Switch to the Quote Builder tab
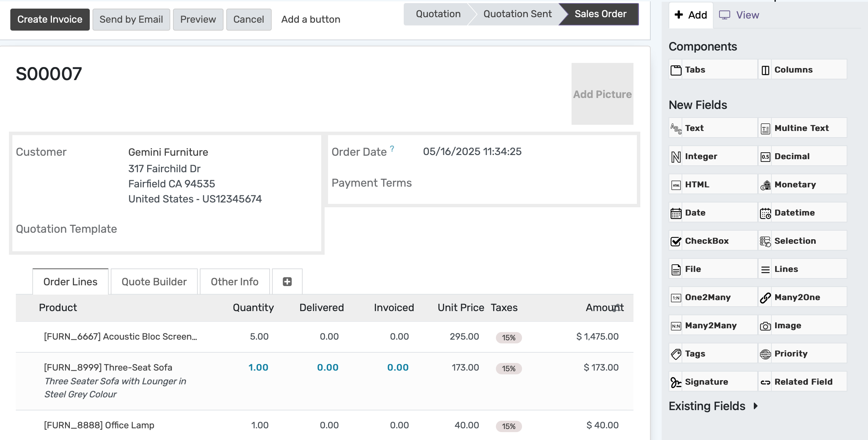This screenshot has height=440, width=868. [154, 282]
